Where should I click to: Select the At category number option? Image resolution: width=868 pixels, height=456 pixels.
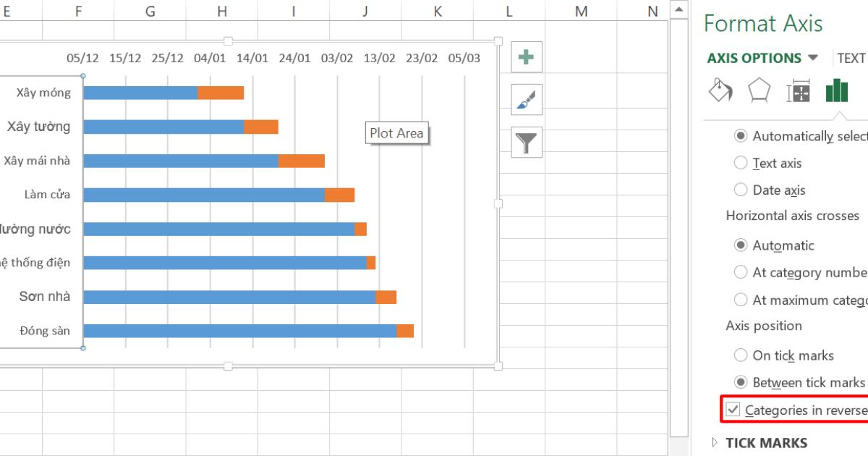741,272
